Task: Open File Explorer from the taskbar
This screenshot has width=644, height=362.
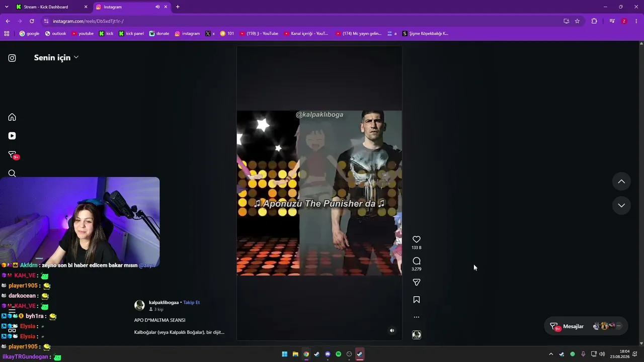Action: point(295,354)
